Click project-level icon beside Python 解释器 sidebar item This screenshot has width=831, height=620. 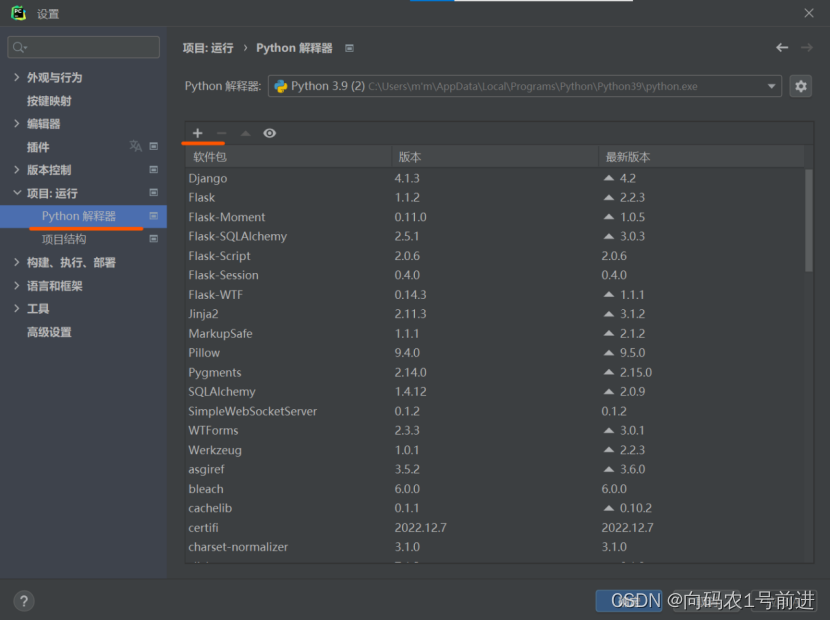[154, 216]
